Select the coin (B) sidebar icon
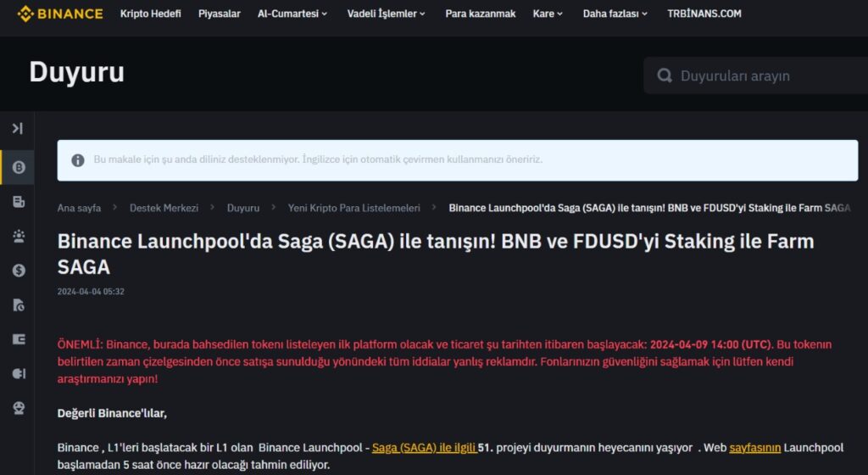 pos(19,167)
